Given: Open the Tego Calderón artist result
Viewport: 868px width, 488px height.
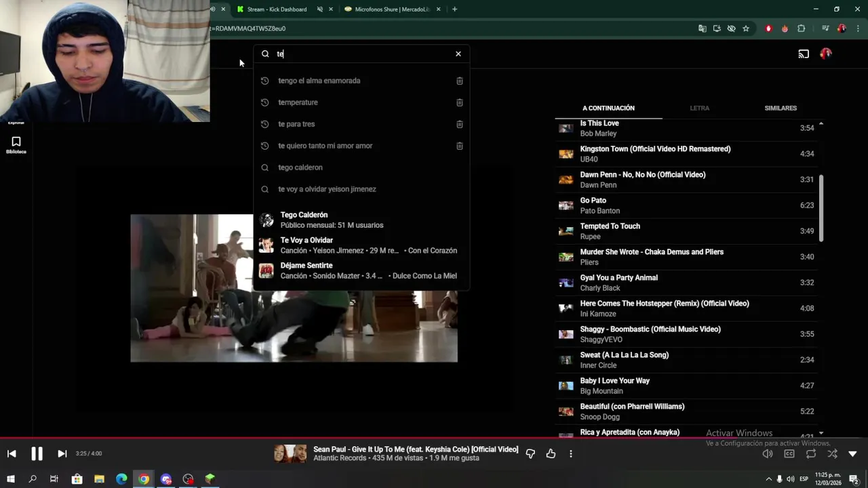Looking at the screenshot, I should (x=361, y=220).
